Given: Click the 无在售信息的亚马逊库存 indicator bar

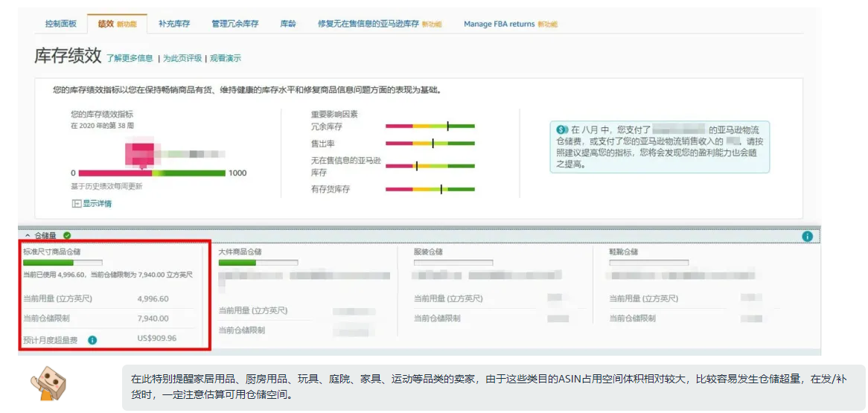Looking at the screenshot, I should point(430,165).
